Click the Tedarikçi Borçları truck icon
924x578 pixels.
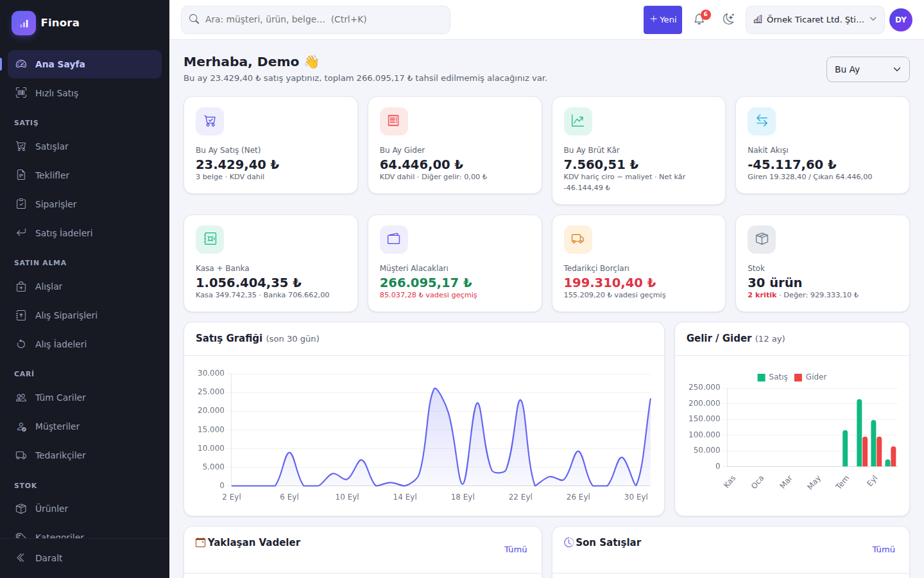pyautogui.click(x=577, y=239)
